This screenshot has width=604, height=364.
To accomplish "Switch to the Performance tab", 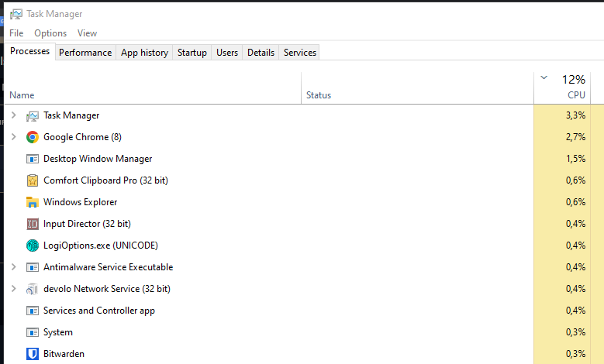I will click(x=85, y=53).
